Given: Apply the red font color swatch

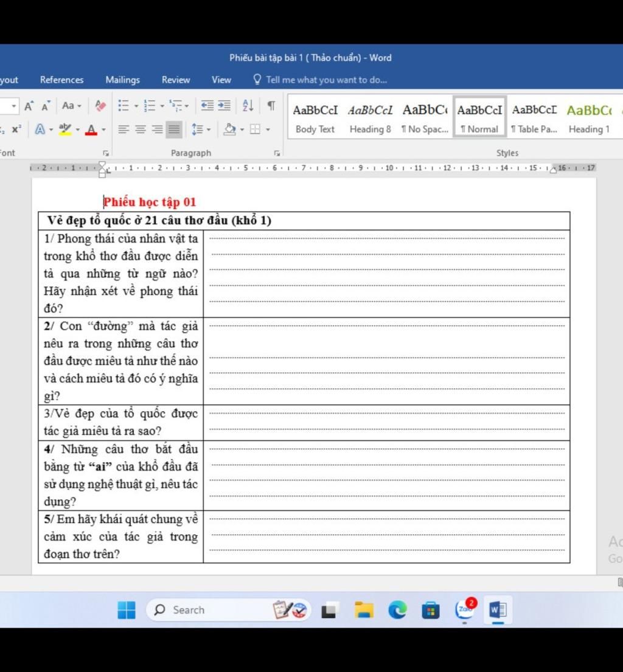Looking at the screenshot, I should pyautogui.click(x=91, y=129).
